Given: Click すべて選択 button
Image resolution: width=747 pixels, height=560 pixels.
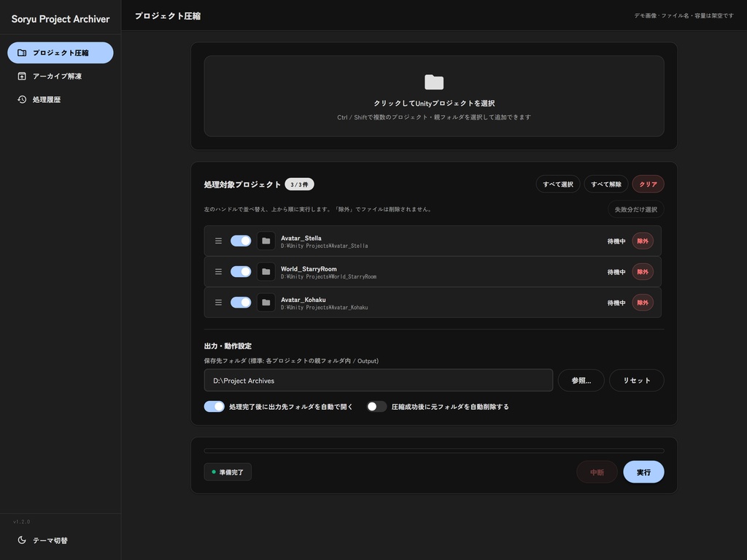Looking at the screenshot, I should pos(558,184).
